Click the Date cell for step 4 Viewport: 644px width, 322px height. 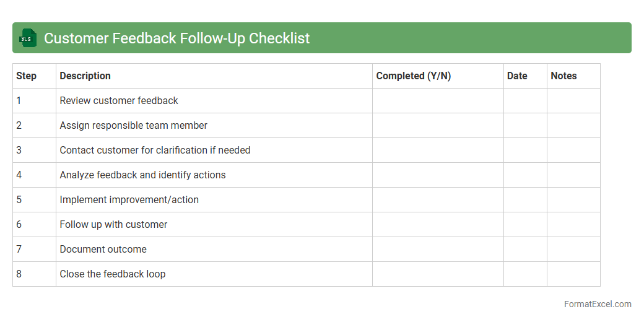pos(525,175)
